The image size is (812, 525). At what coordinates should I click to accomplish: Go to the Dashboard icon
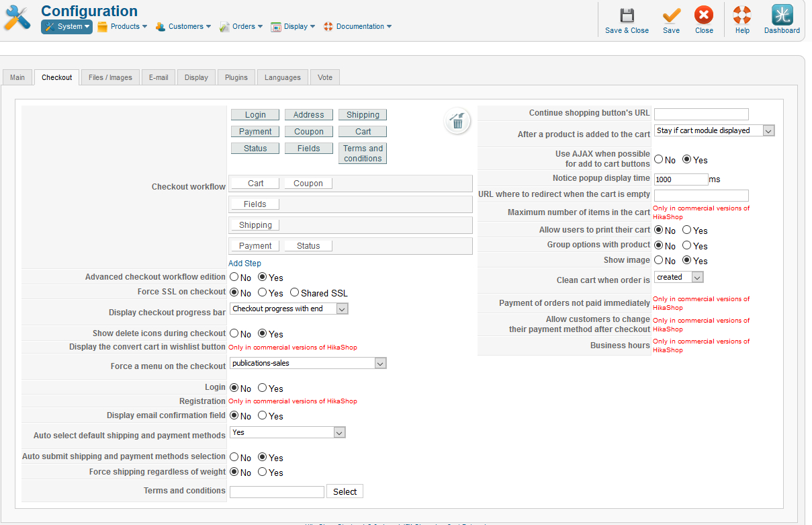[782, 15]
